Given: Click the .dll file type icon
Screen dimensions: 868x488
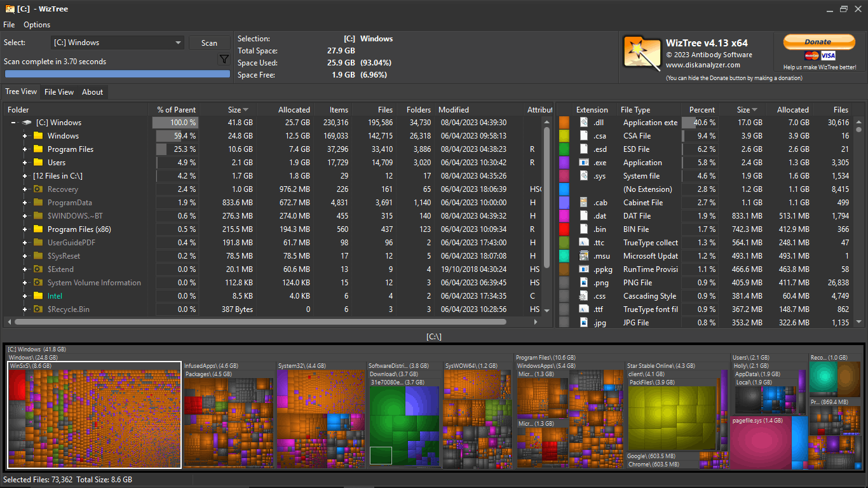Looking at the screenshot, I should tap(584, 123).
